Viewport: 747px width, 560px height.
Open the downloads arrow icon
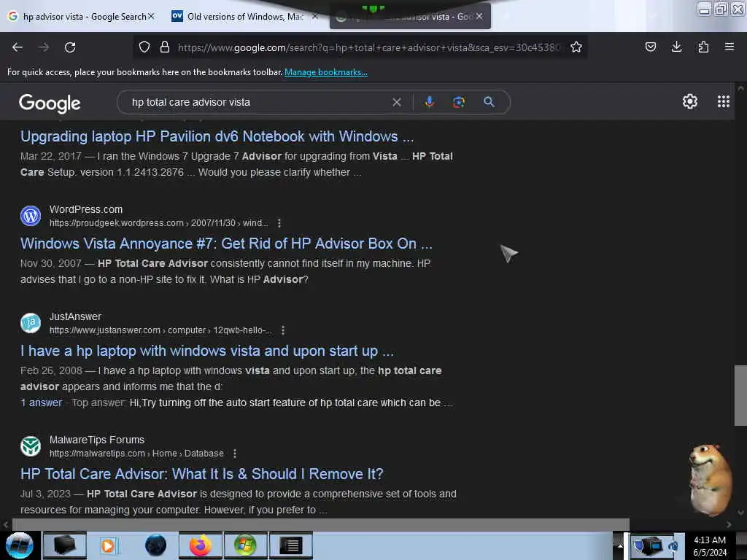point(676,47)
